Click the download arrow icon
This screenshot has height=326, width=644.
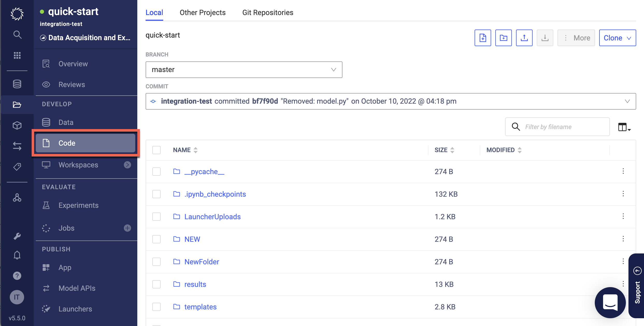pyautogui.click(x=545, y=38)
